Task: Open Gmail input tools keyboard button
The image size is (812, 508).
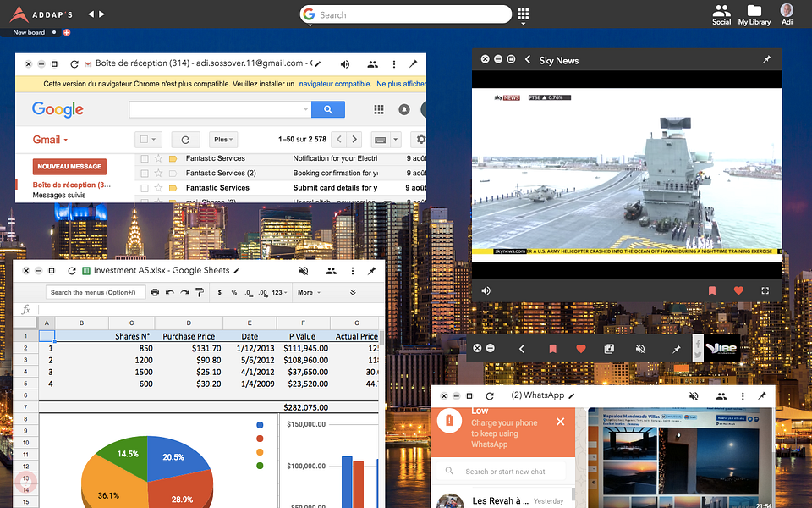Action: (x=380, y=140)
